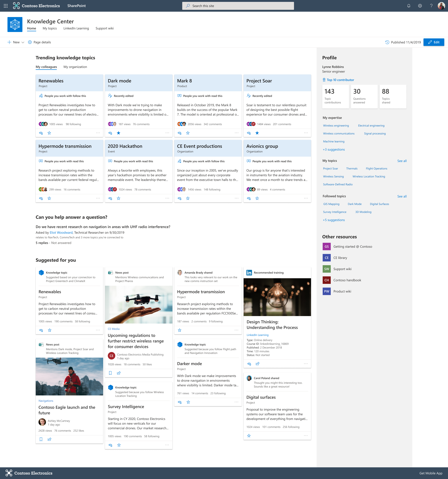The image size is (448, 479).
Task: Open the LinkedIn Learning nav tab
Action: coord(76,28)
